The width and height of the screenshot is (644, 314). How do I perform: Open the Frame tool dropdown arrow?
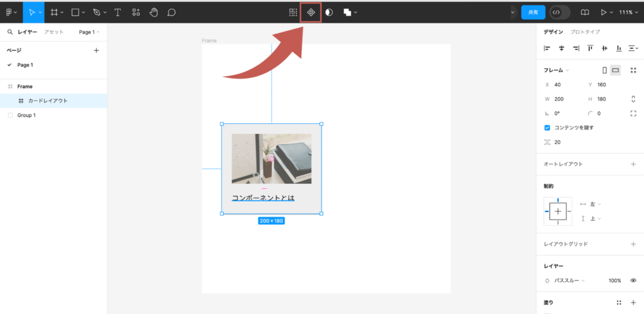click(62, 13)
